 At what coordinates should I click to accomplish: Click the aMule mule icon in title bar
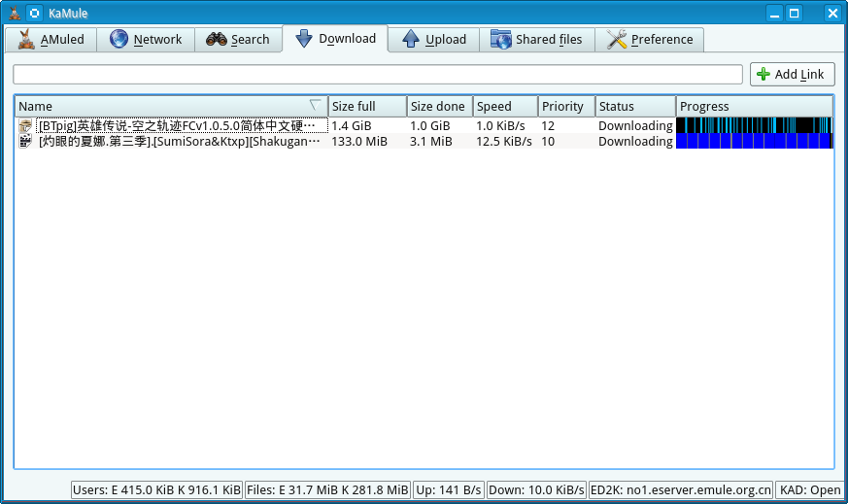(x=15, y=13)
